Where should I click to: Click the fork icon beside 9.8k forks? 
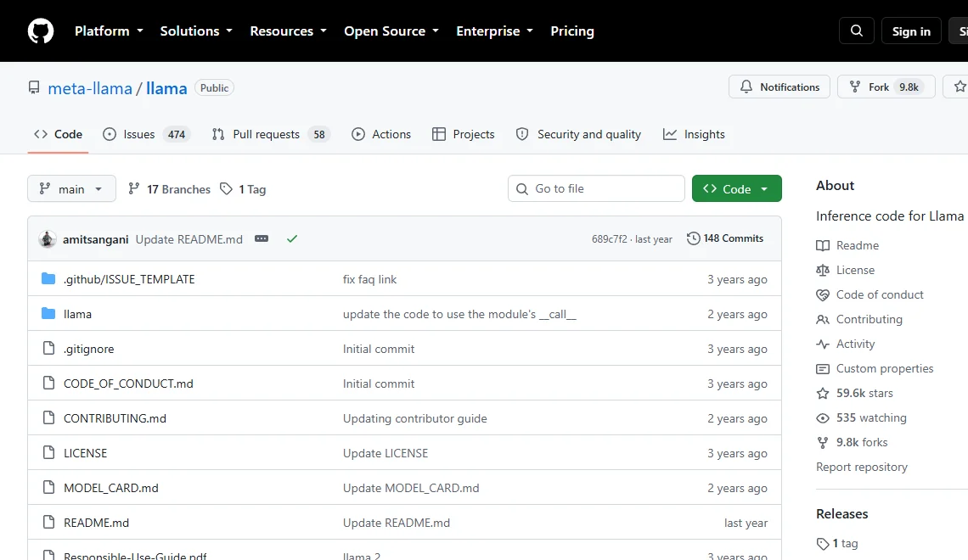click(822, 443)
